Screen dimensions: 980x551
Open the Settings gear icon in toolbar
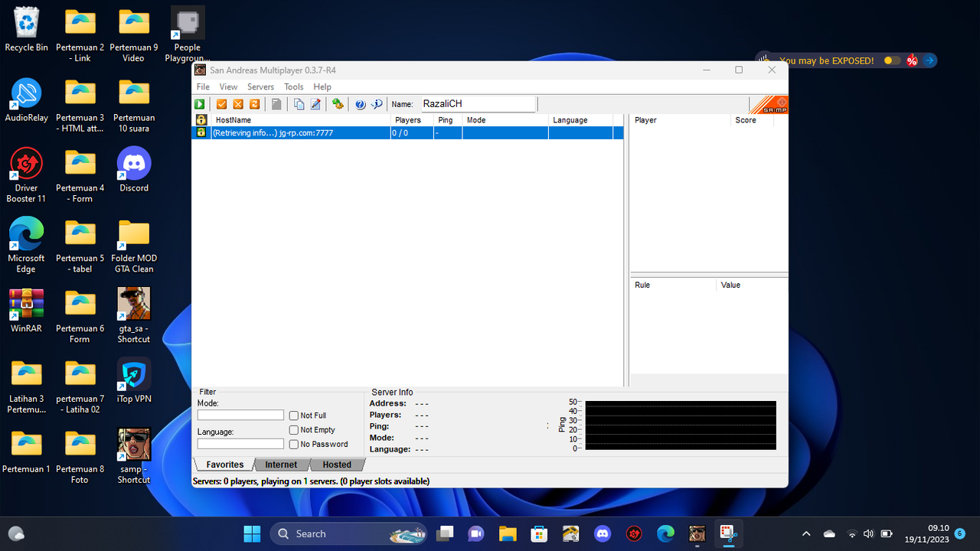coord(338,104)
